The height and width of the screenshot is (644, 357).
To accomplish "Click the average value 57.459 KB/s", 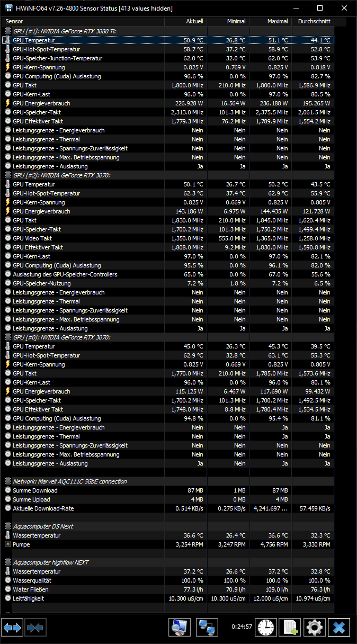I will pyautogui.click(x=315, y=508).
